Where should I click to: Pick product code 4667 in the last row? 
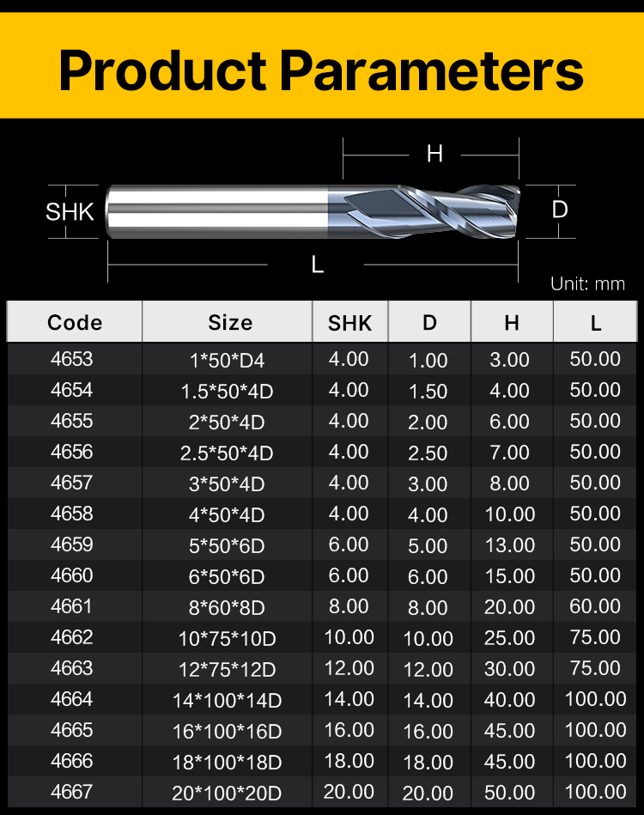pos(72,792)
